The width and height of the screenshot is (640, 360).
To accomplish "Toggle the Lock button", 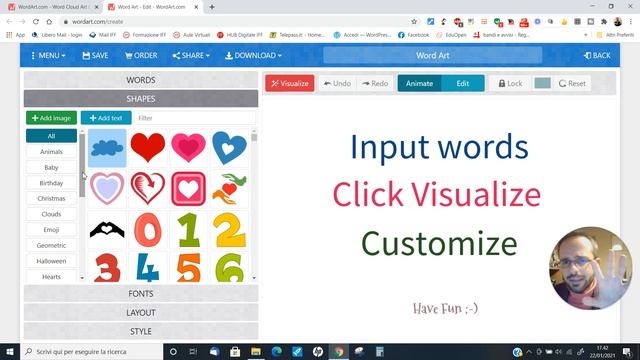I will point(510,83).
